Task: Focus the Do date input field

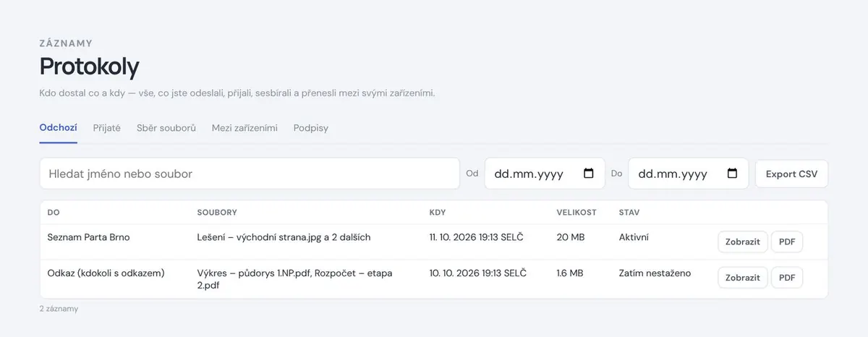Action: point(689,174)
